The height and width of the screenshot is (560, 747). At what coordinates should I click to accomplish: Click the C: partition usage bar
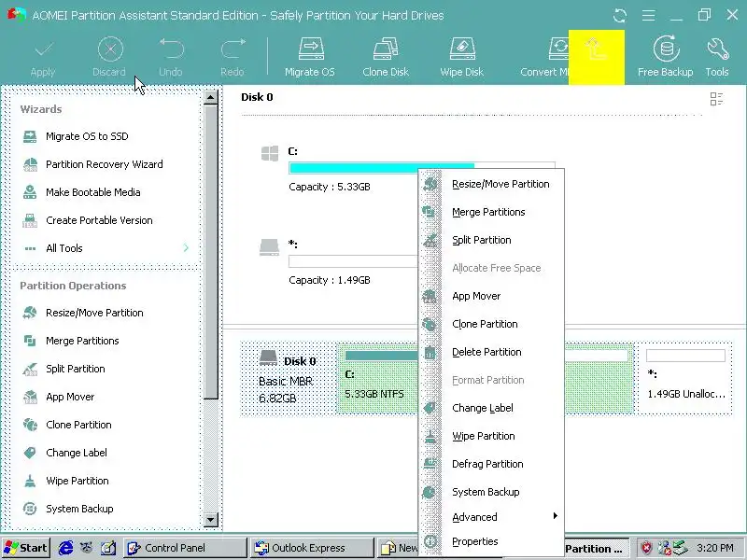354,168
